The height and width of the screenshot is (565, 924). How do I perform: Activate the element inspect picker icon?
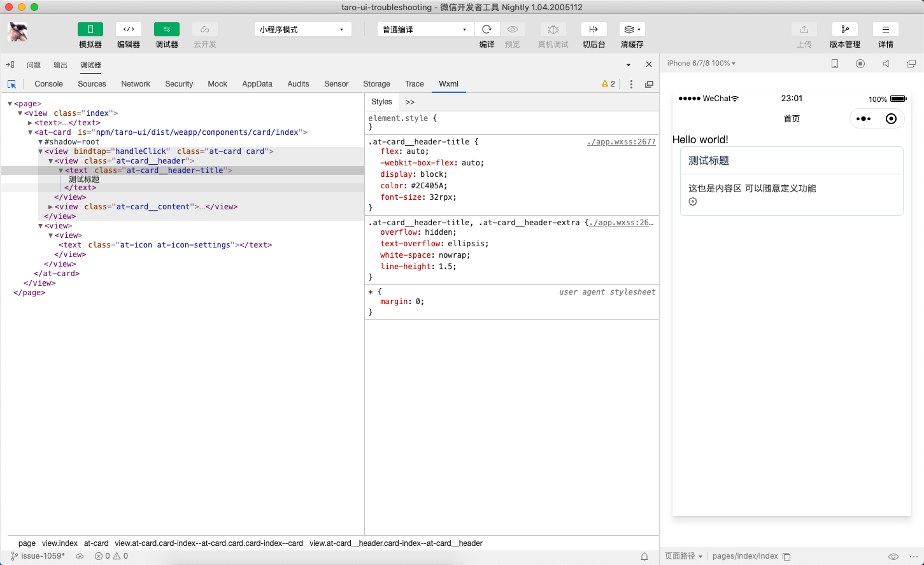coord(11,84)
